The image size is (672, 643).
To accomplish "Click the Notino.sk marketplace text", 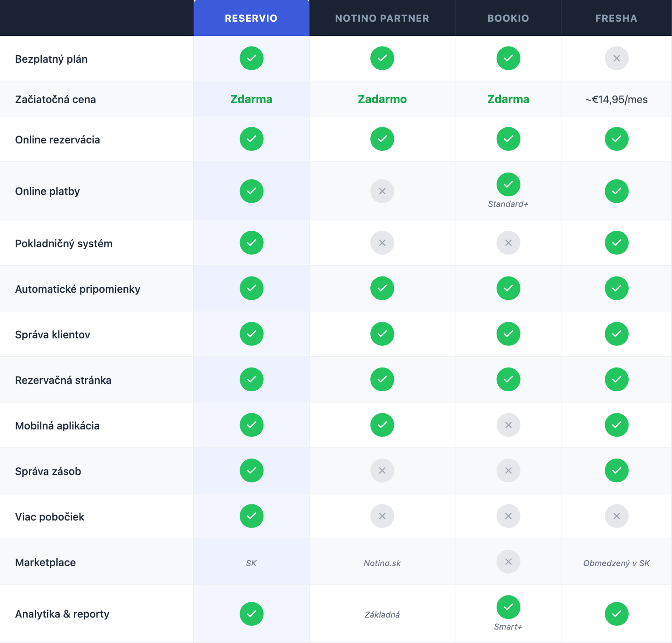I will click(x=382, y=563).
